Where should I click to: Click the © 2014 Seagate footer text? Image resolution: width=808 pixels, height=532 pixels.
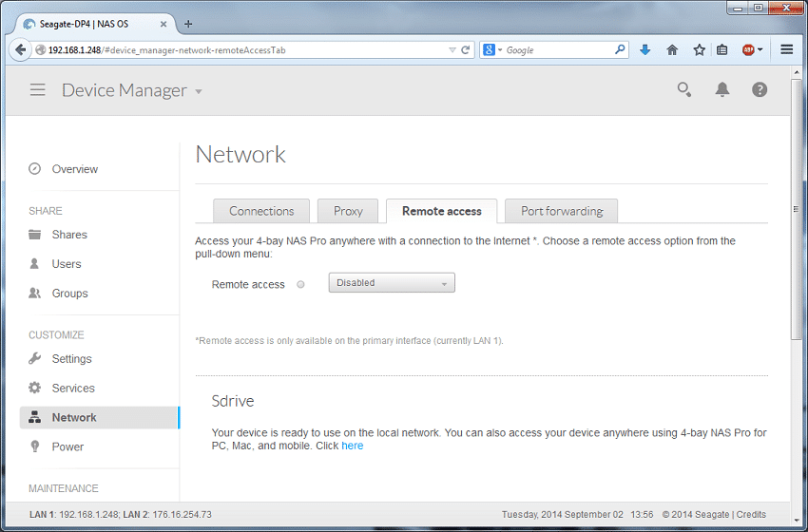point(696,515)
